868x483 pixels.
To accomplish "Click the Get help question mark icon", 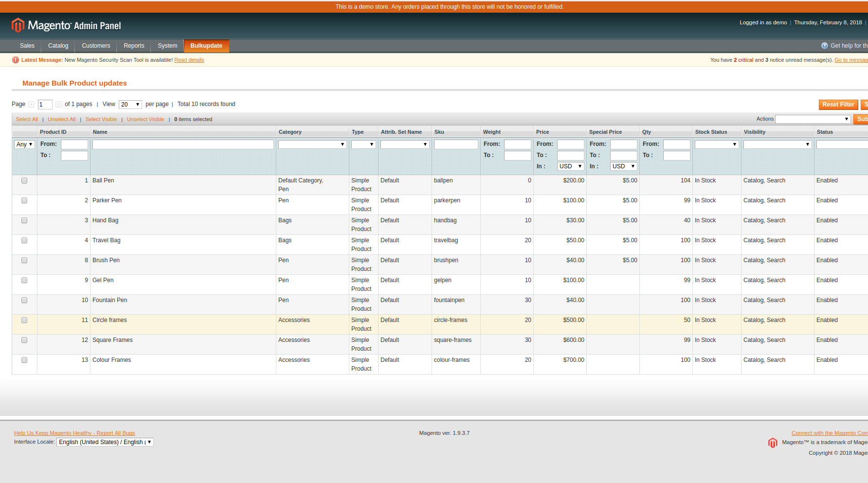I will [x=824, y=46].
